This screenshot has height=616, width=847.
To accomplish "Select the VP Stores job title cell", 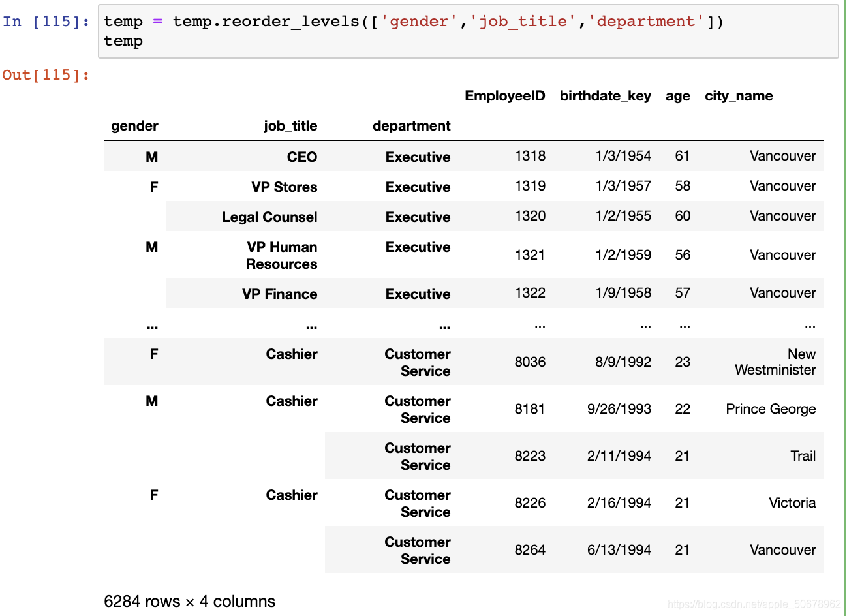I will coord(284,187).
